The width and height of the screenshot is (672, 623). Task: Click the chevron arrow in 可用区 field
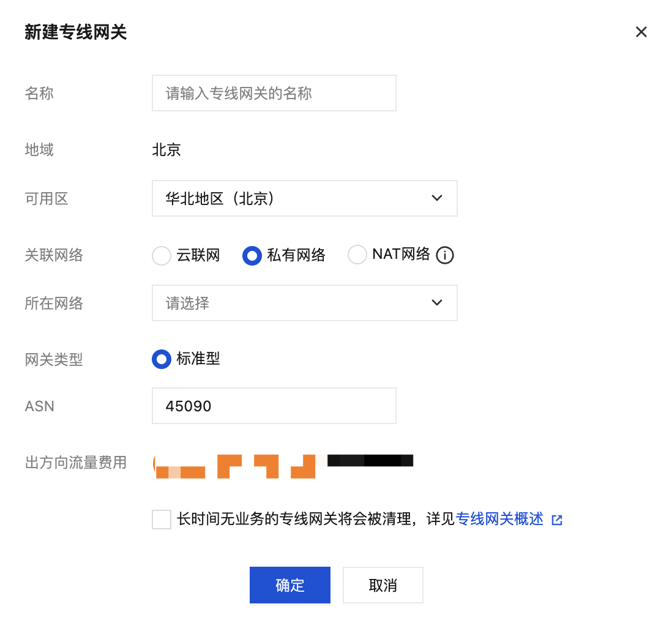tap(436, 198)
